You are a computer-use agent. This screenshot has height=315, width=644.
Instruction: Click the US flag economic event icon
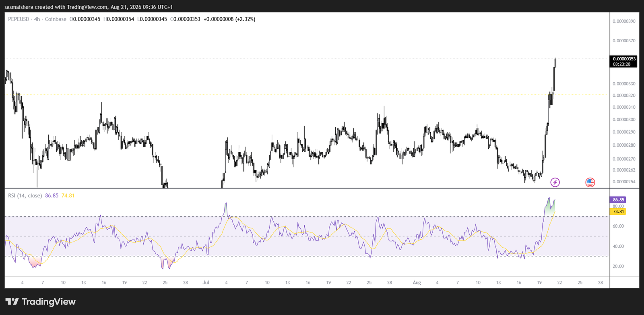(590, 182)
